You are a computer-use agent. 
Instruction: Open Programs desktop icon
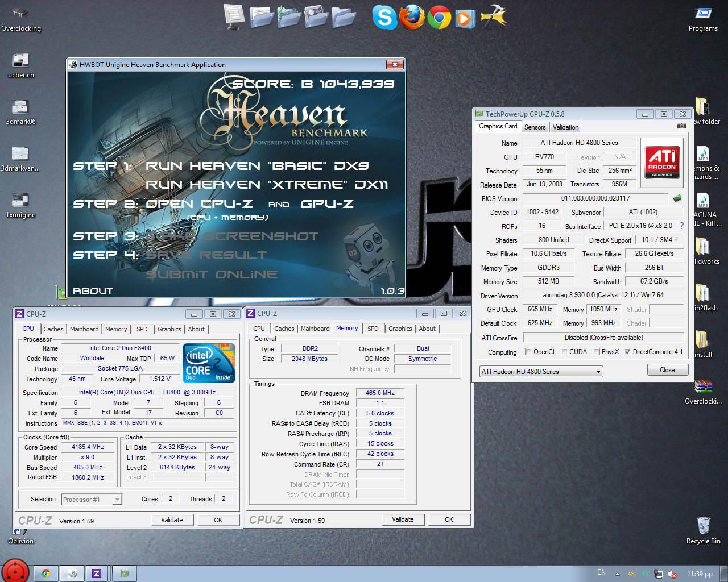point(703,18)
